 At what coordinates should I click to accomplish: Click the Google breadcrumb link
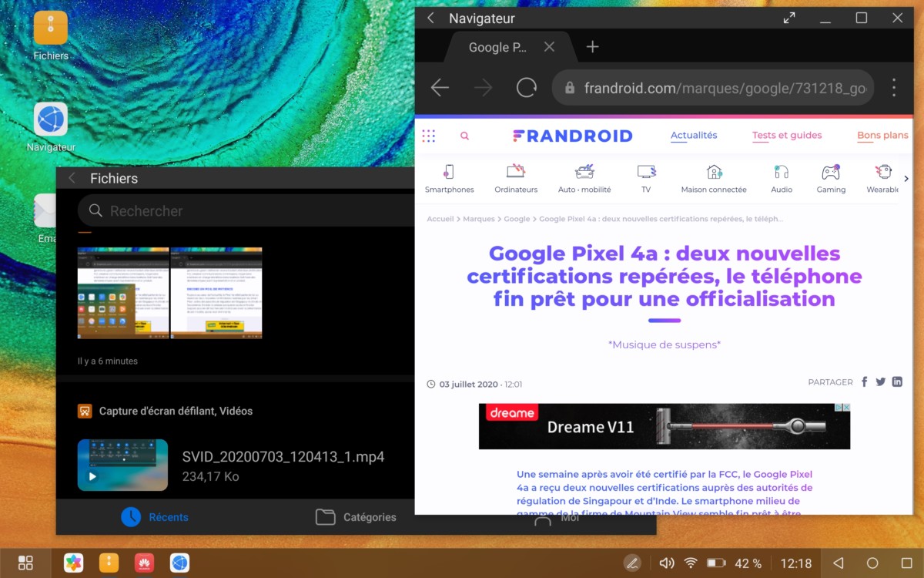point(517,219)
